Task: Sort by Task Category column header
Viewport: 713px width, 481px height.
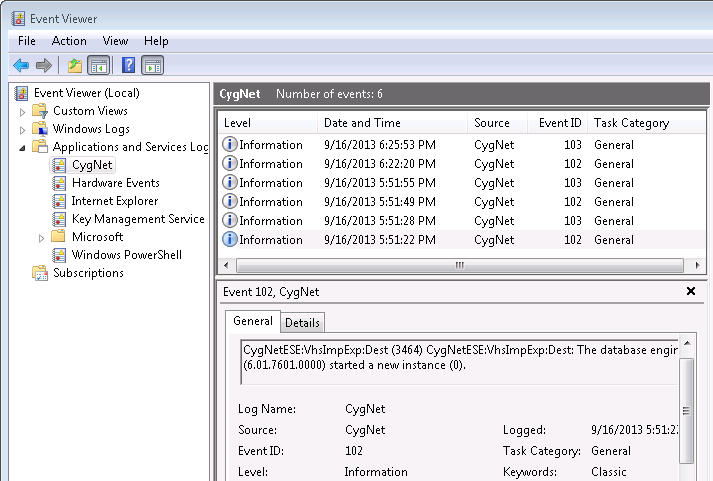Action: tap(647, 123)
